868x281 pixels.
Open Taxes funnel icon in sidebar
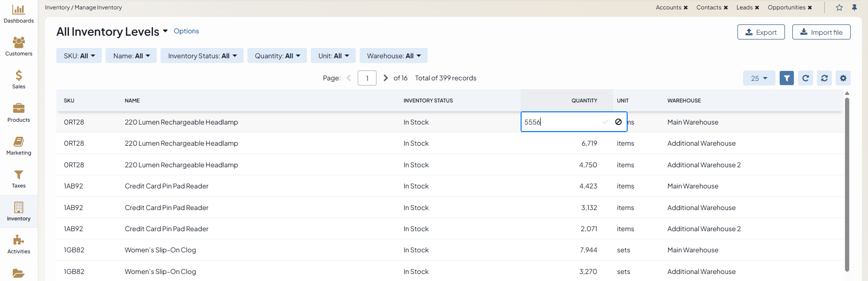click(x=19, y=179)
